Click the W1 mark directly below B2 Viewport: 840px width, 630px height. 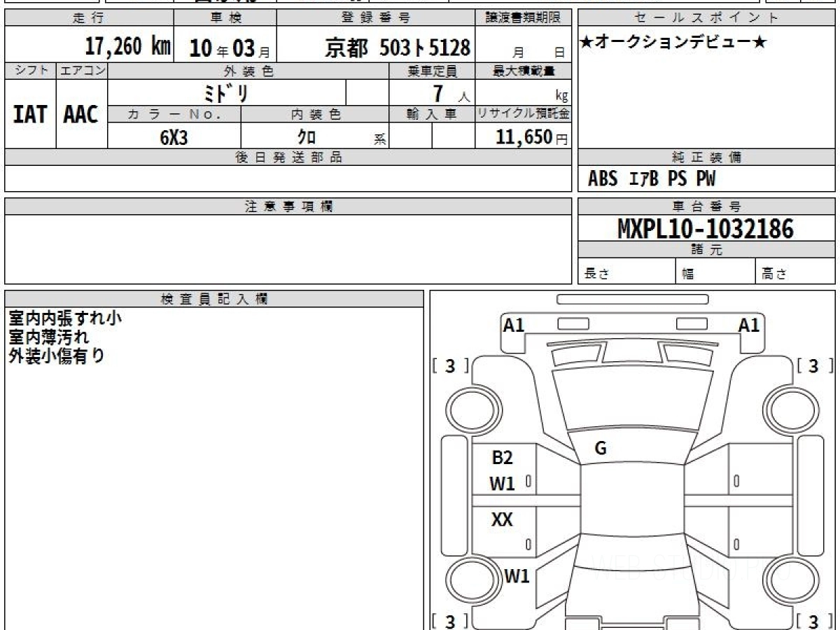pos(502,483)
